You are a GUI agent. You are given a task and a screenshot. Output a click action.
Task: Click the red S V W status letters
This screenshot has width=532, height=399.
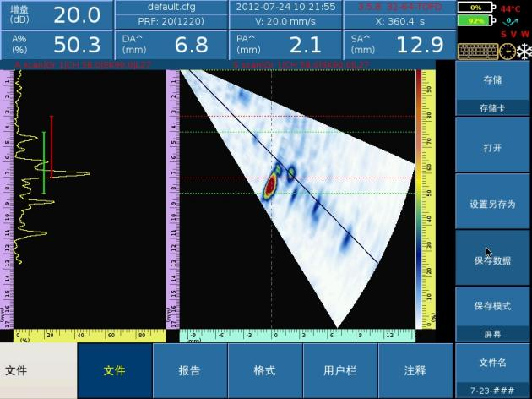515,35
